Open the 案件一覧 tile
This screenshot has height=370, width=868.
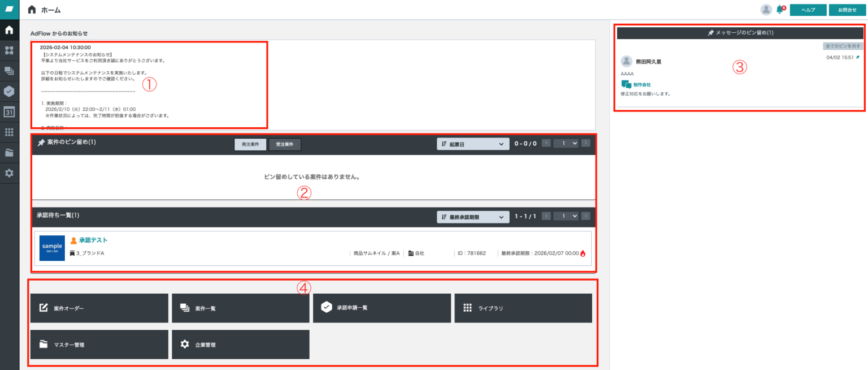click(241, 308)
